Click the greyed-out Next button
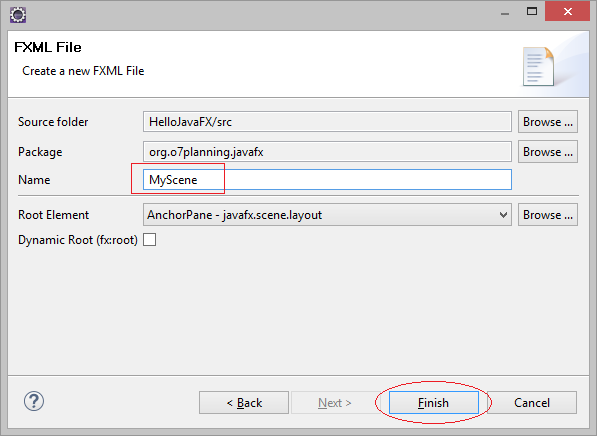Viewport: 597px width, 436px height. click(335, 402)
